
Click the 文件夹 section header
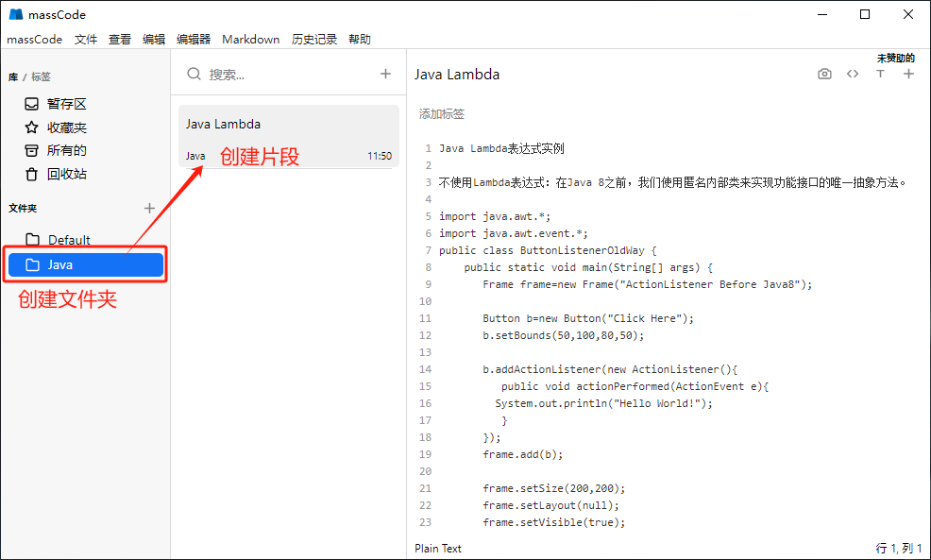point(23,208)
